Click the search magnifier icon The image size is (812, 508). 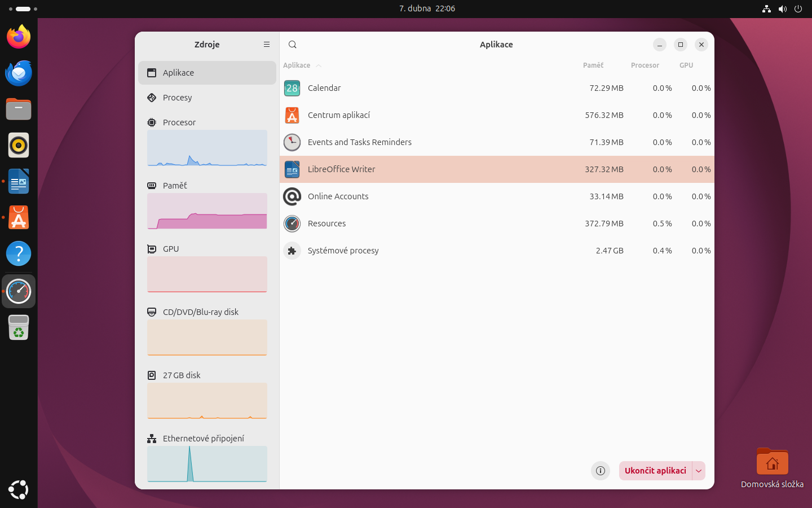292,45
